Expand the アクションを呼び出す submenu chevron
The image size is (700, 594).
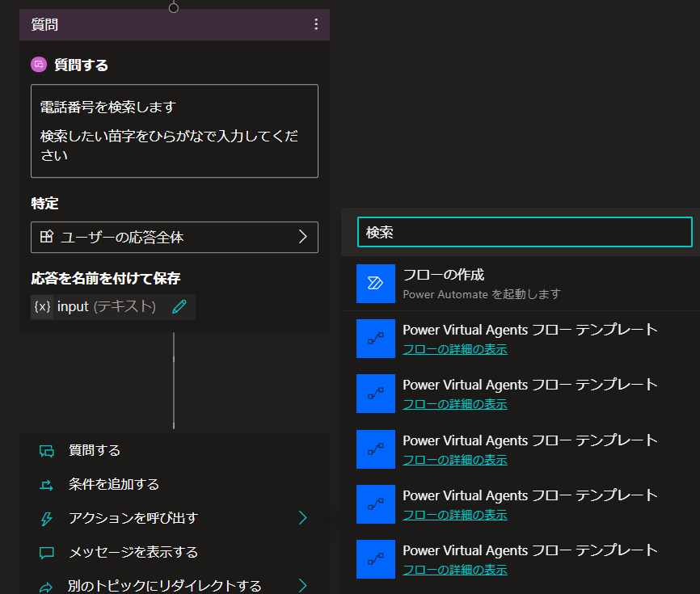click(x=302, y=518)
